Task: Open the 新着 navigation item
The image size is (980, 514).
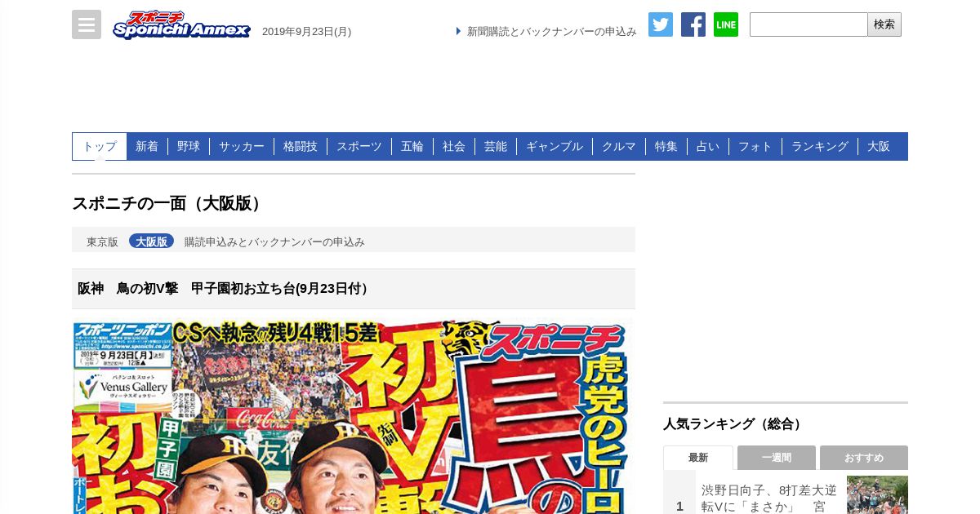Action: click(147, 146)
